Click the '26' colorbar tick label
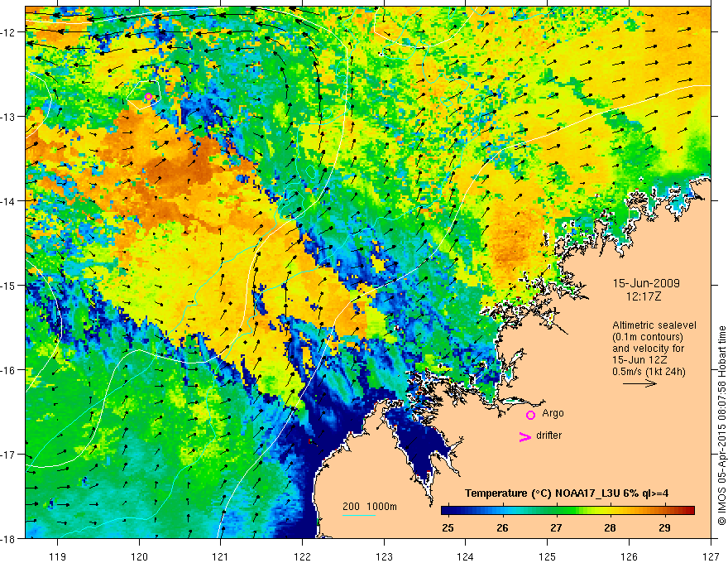 (x=502, y=527)
